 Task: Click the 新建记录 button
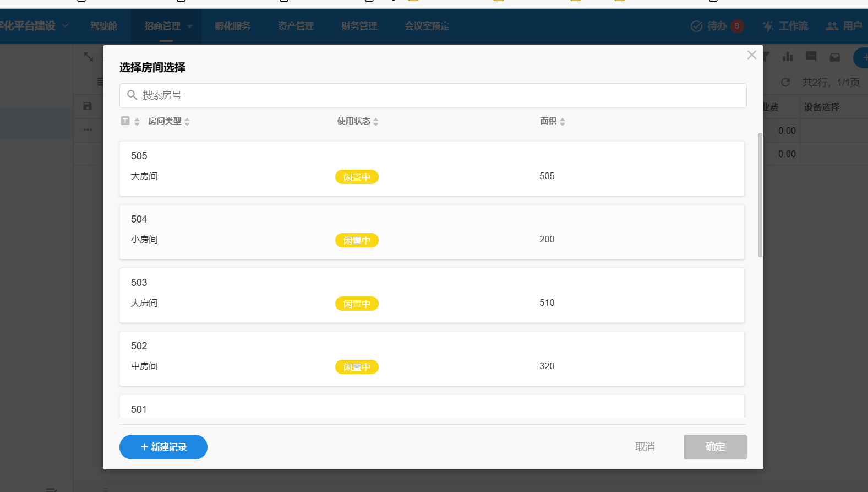(x=163, y=447)
